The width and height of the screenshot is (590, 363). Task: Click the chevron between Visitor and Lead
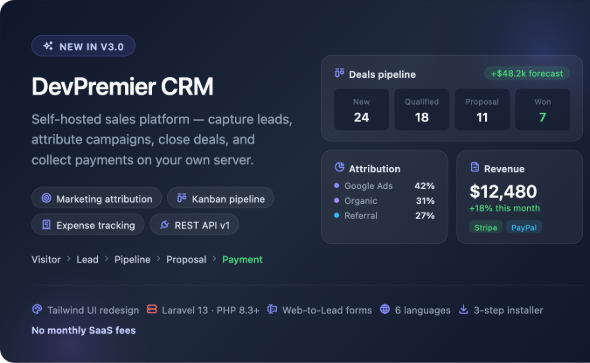click(68, 258)
